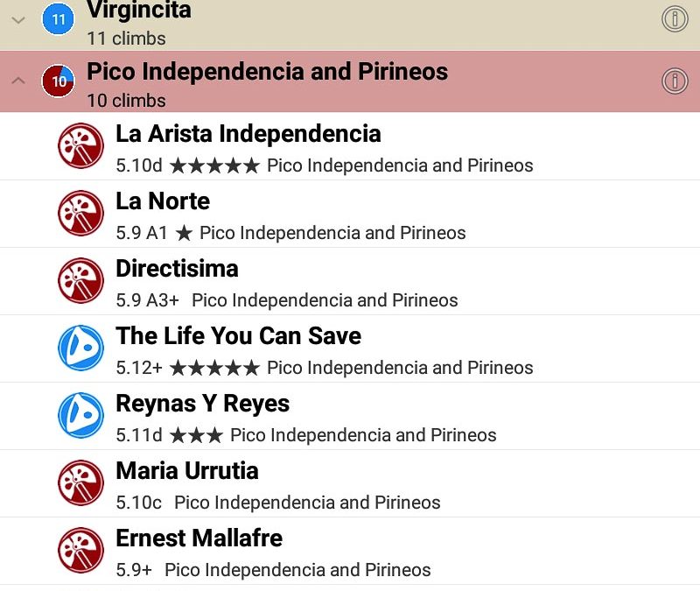Select the Reynas Y Reyes route title
The height and width of the screenshot is (591, 700).
click(x=202, y=404)
